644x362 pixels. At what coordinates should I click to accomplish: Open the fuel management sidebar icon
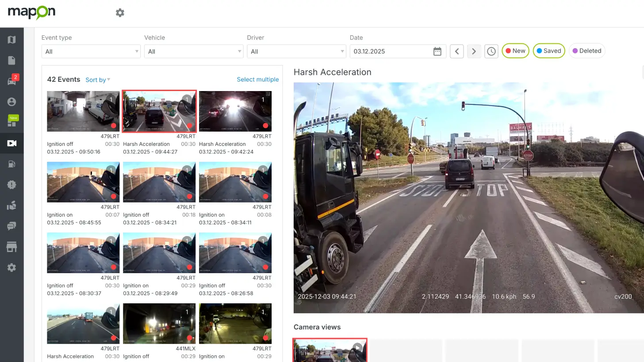(11, 164)
